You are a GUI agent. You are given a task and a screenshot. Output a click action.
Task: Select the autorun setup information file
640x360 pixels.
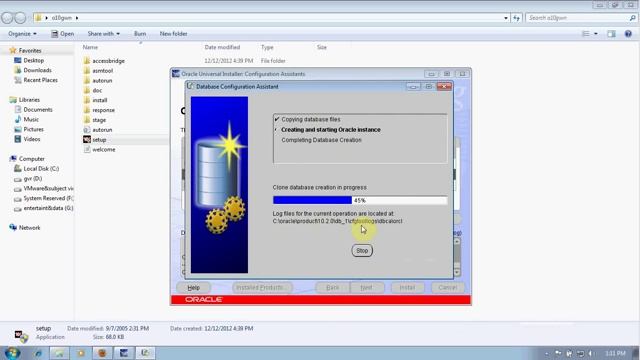[102, 130]
